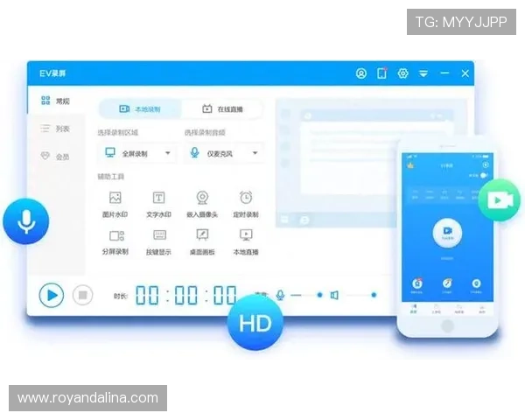Open the 按键显示 tool
The height and width of the screenshot is (420, 525).
pos(158,242)
